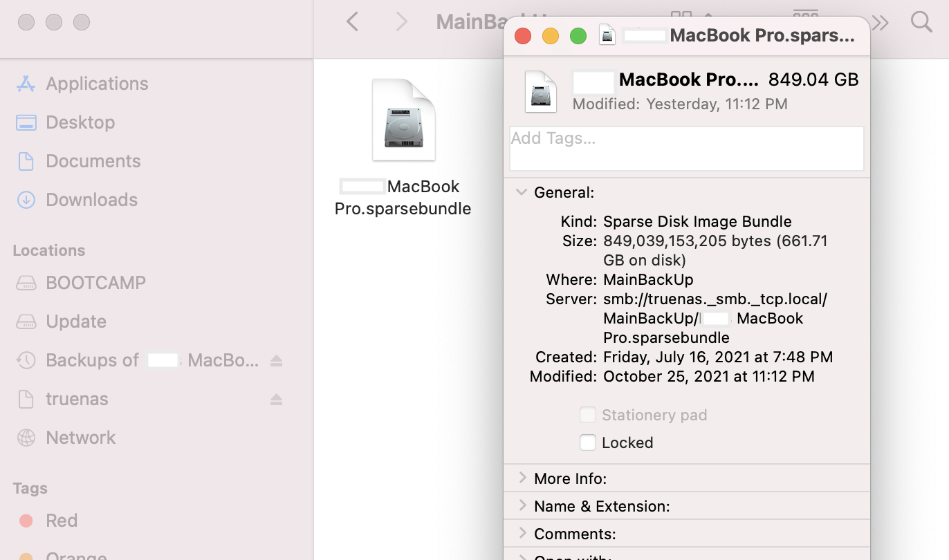Click the Downloads arrow icon
Screen dimensions: 949x560
click(x=26, y=200)
